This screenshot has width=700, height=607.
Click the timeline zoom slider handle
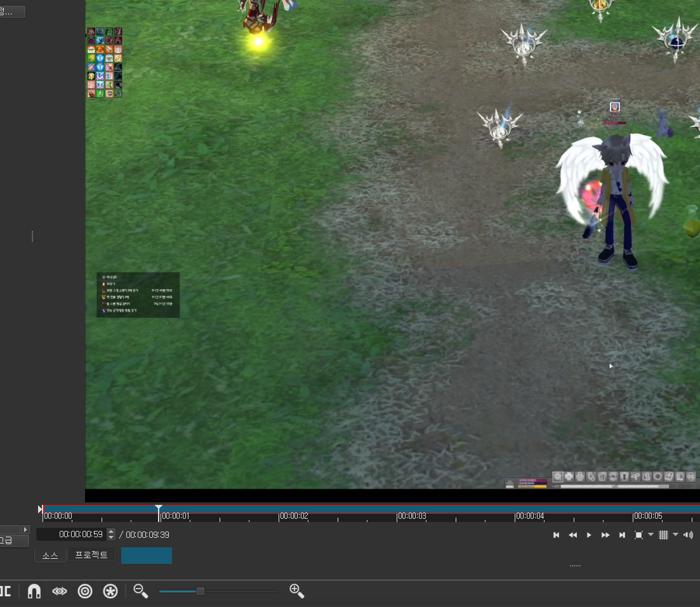(201, 591)
